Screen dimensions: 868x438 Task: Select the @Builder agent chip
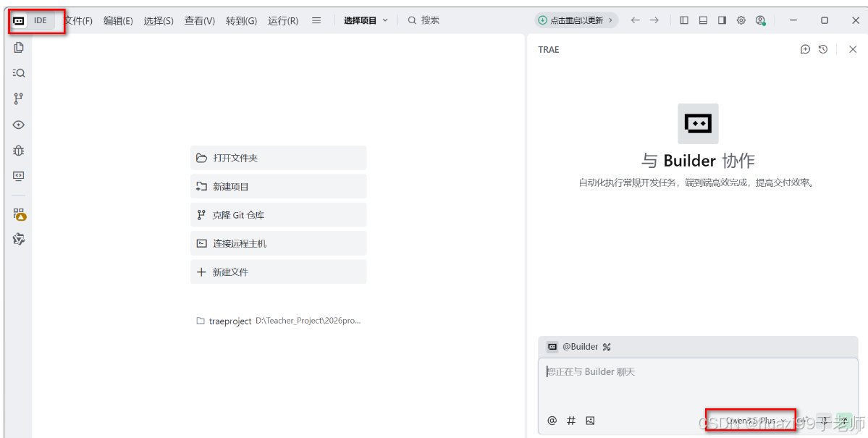pos(573,347)
